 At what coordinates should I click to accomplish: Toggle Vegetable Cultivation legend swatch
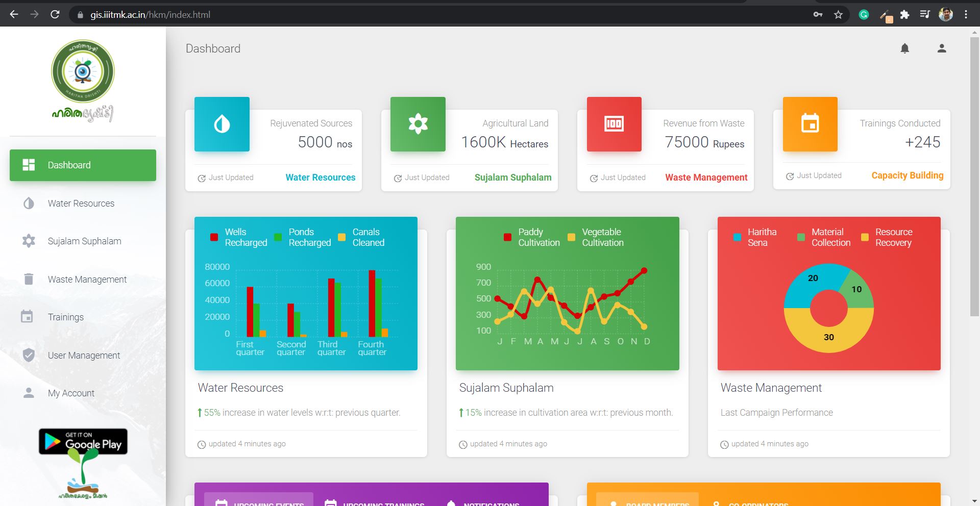pyautogui.click(x=571, y=237)
